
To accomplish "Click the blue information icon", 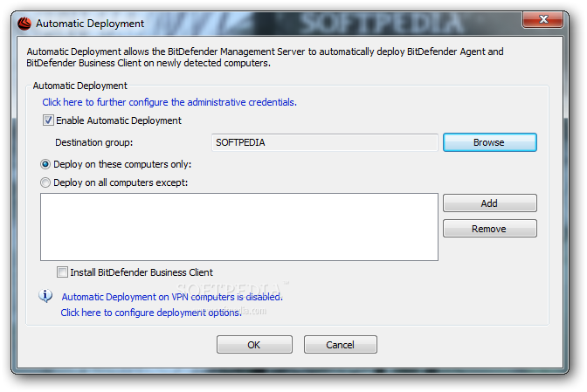I will pos(45,296).
